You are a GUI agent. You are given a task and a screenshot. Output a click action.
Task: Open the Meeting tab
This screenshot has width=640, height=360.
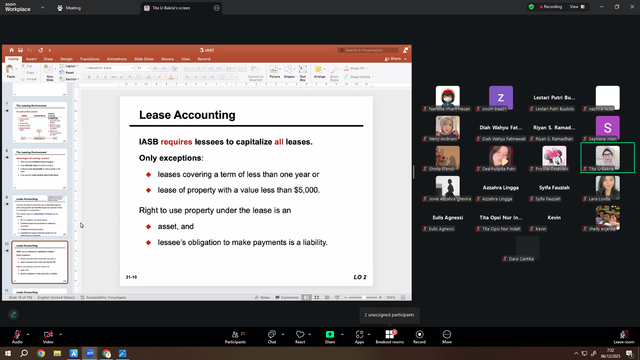click(69, 8)
